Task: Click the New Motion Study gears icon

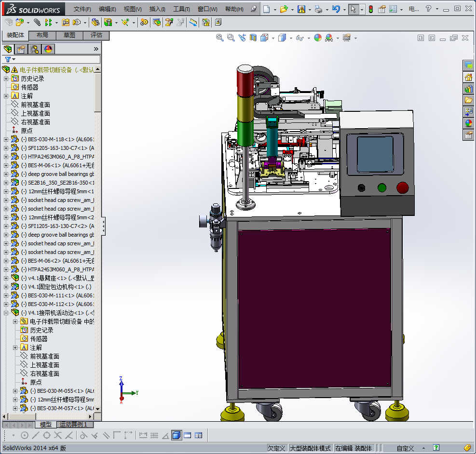Action: (x=144, y=22)
